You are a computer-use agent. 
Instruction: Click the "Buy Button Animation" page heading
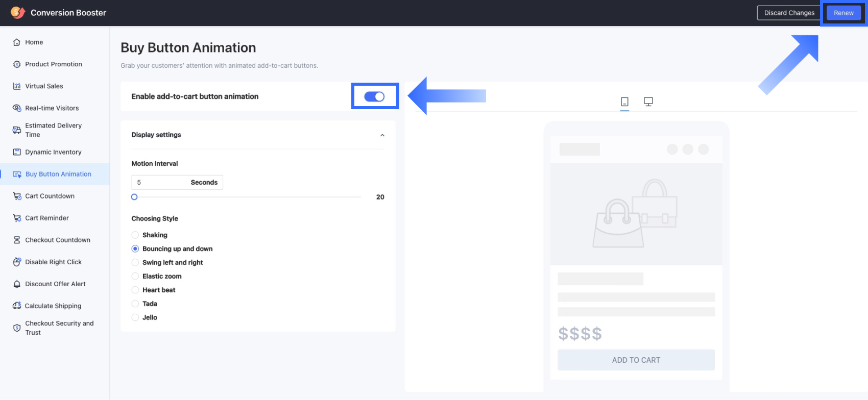pos(188,47)
